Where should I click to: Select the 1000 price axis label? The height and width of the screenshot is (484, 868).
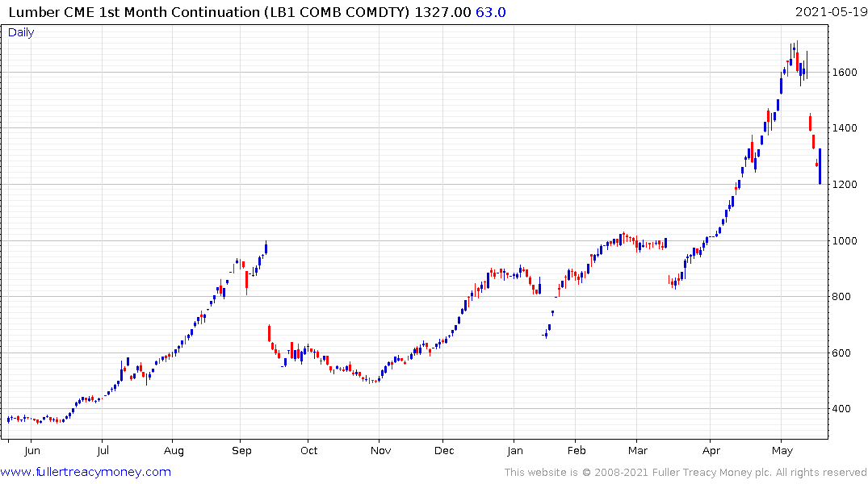click(845, 241)
